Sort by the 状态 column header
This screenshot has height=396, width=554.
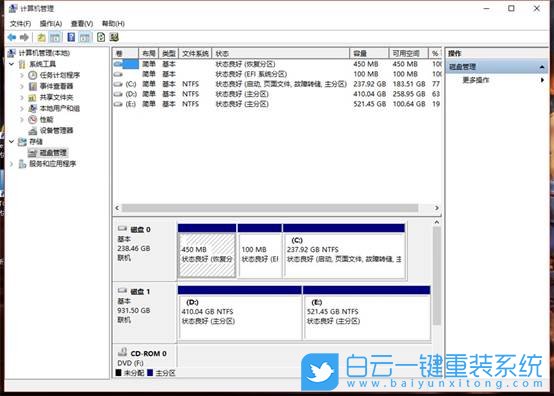point(281,54)
